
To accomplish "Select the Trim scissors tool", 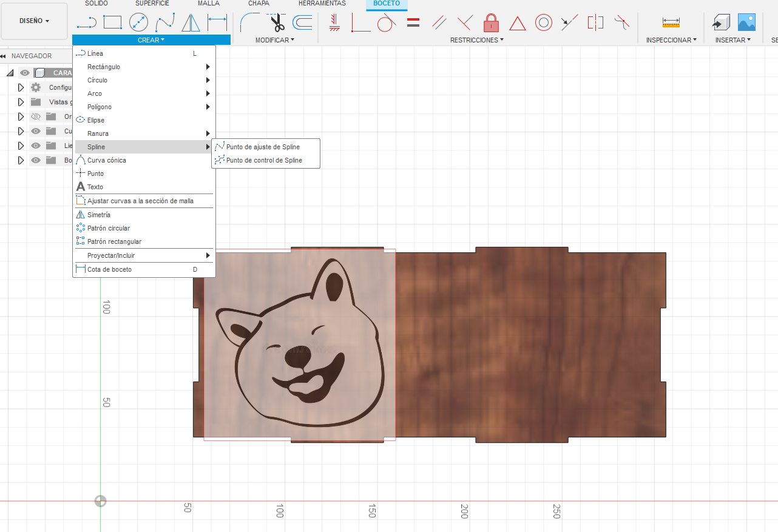I will click(x=277, y=23).
